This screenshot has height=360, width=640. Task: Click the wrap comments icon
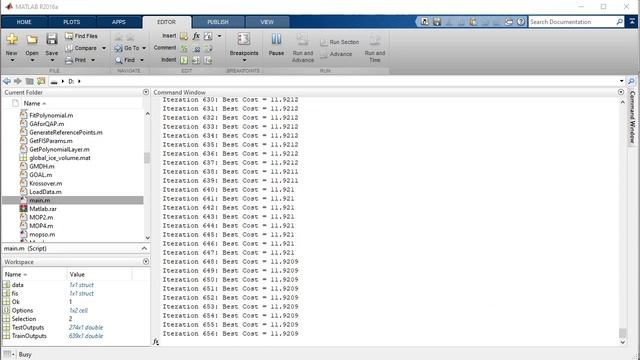tap(208, 48)
